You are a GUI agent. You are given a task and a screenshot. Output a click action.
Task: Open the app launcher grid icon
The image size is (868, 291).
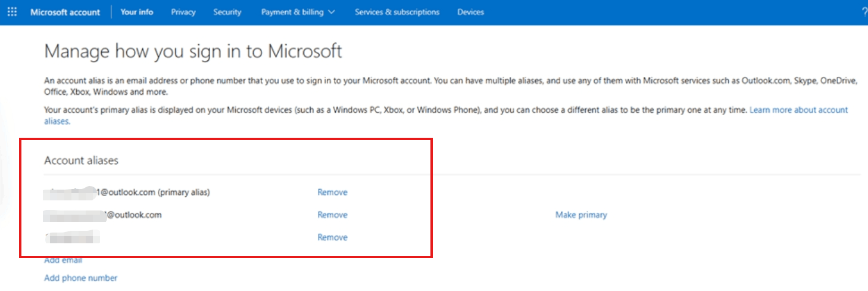point(12,12)
